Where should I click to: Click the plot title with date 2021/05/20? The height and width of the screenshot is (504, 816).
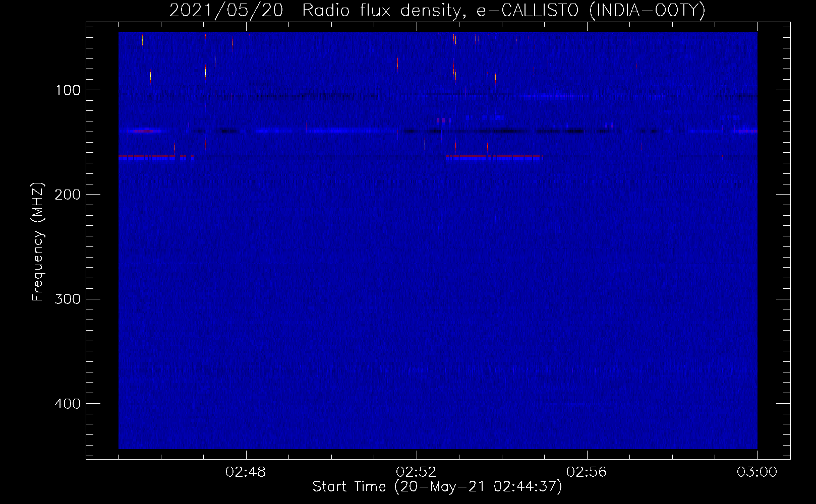(x=437, y=10)
